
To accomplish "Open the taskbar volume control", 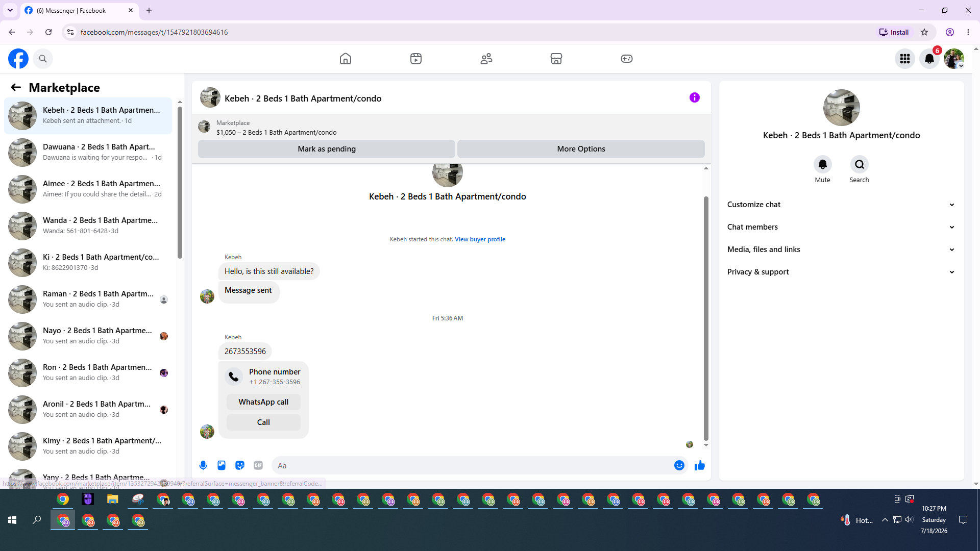I will tap(909, 520).
